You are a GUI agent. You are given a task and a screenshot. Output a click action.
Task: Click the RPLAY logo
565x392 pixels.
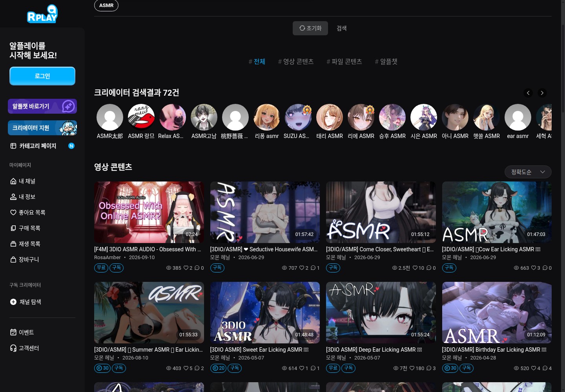click(42, 14)
